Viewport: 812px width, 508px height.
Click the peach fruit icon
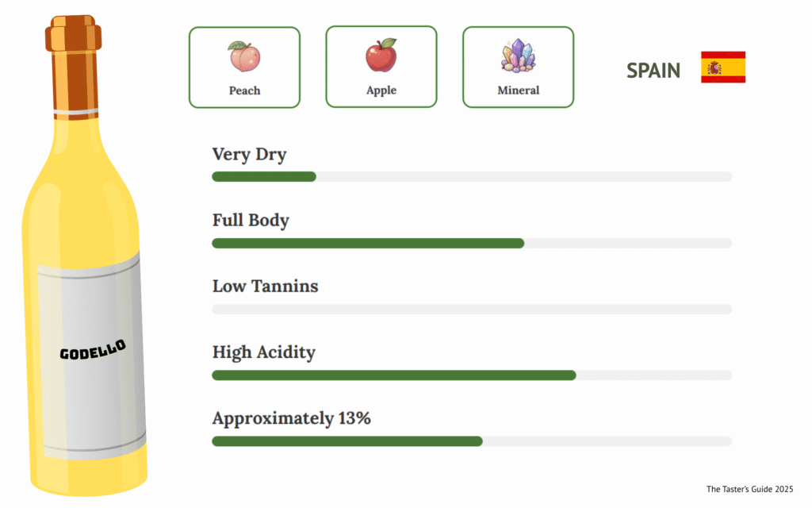click(x=244, y=56)
